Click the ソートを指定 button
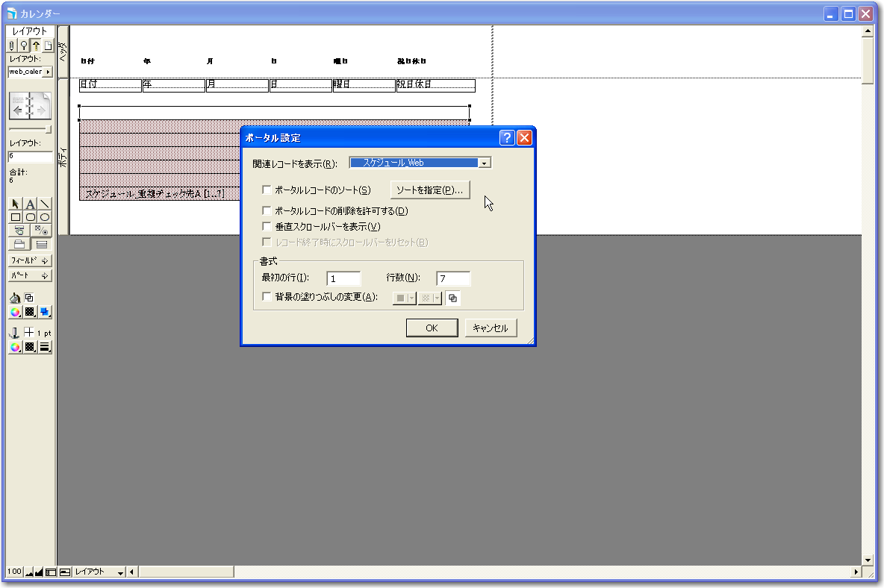884x588 pixels. coord(430,190)
